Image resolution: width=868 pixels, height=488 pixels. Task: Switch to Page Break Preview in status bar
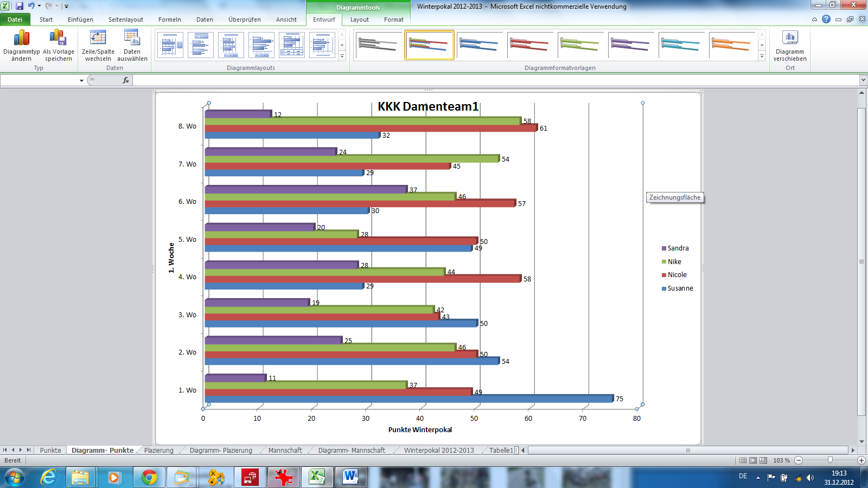(x=763, y=460)
